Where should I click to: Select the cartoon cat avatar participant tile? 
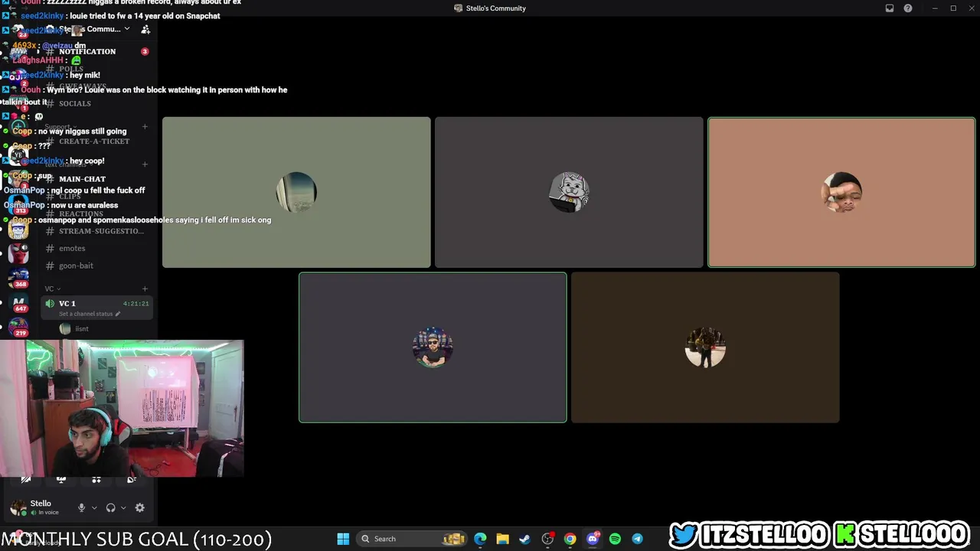point(569,192)
